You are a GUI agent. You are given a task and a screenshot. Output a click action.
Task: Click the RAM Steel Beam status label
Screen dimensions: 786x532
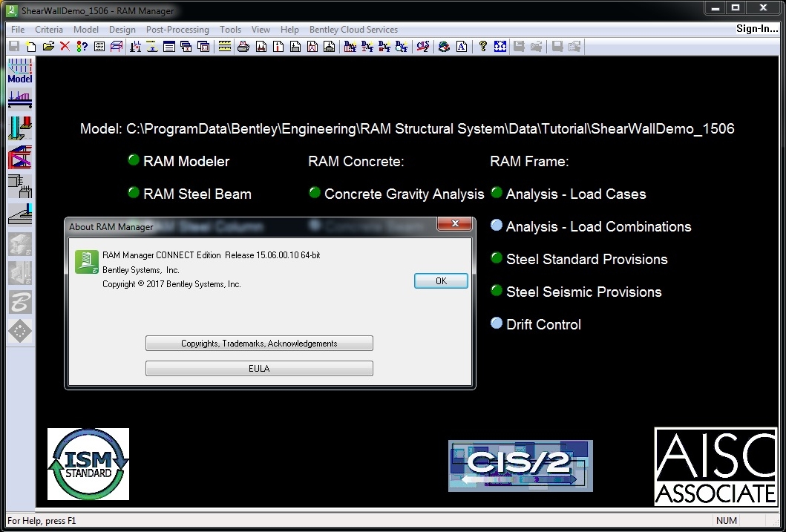pos(197,194)
